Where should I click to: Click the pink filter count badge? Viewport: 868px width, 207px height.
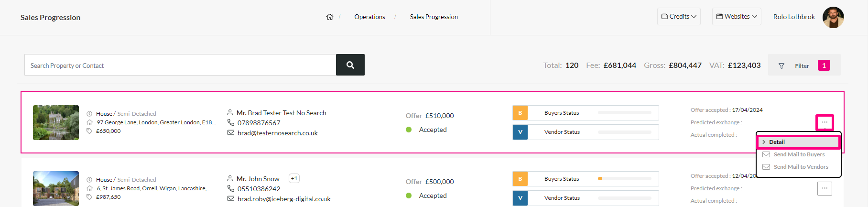824,65
